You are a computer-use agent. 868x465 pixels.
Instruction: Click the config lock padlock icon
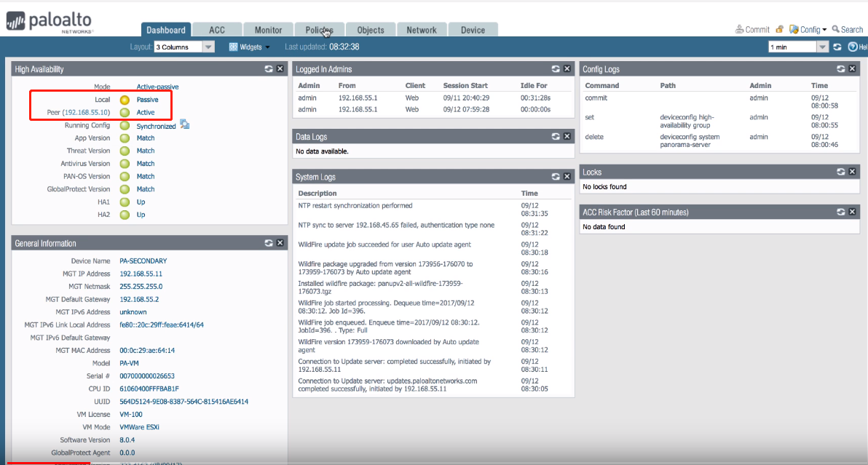pos(779,30)
